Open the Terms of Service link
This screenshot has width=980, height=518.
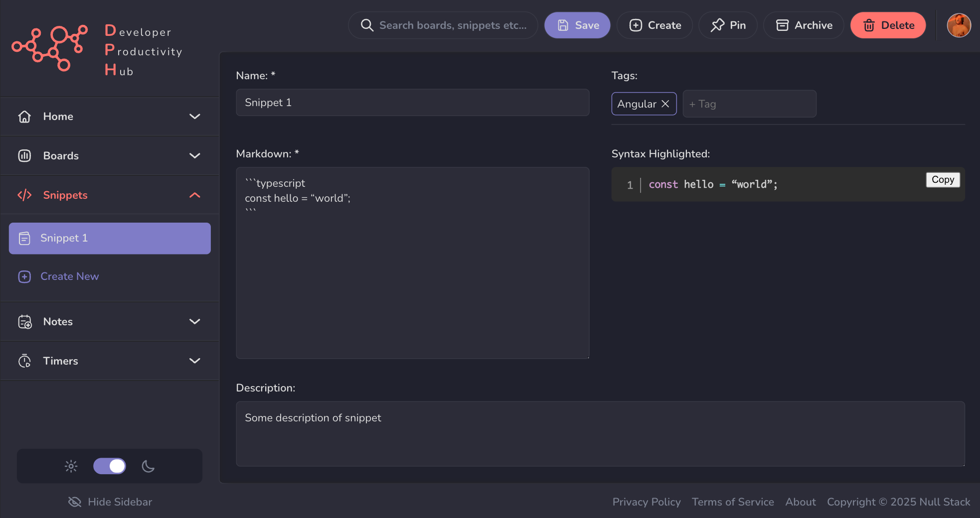click(733, 502)
